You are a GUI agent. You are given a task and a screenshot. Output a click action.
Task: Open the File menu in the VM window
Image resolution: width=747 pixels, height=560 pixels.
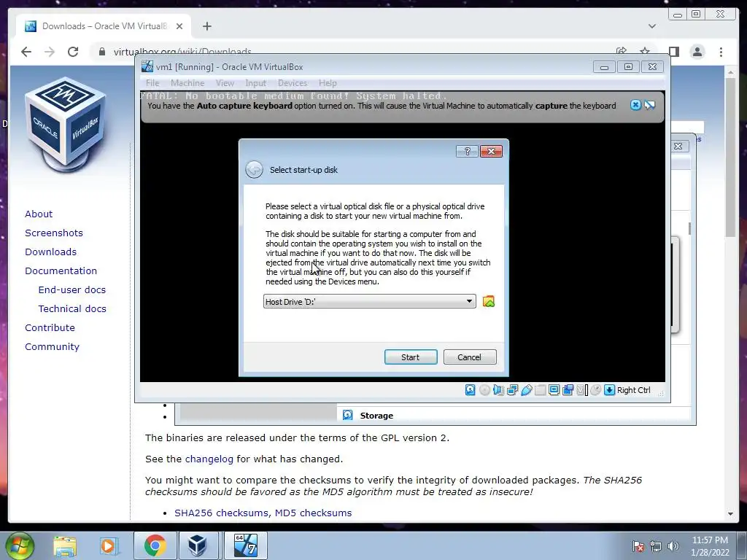pos(152,83)
